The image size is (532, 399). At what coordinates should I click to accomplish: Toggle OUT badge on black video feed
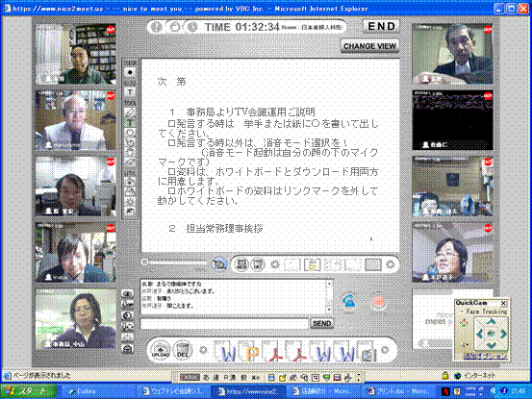pos(488,96)
